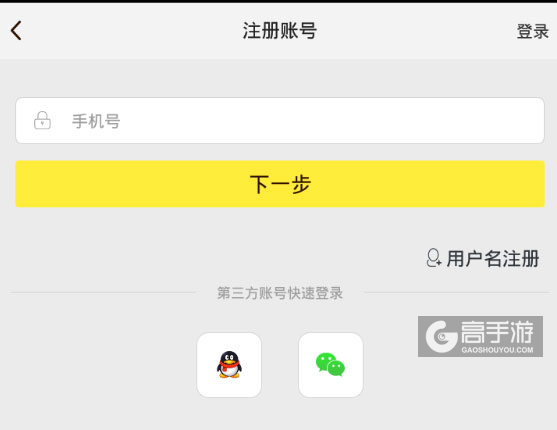The width and height of the screenshot is (557, 430).
Task: Go back using the left chevron arrow
Action: click(x=16, y=30)
